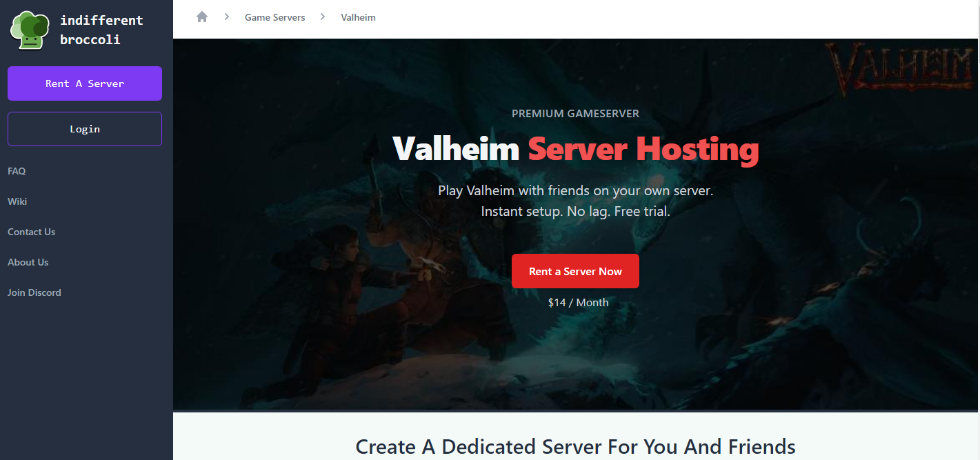Viewport: 980px width, 460px height.
Task: Click the Create A Dedicated Server heading
Action: [x=575, y=446]
